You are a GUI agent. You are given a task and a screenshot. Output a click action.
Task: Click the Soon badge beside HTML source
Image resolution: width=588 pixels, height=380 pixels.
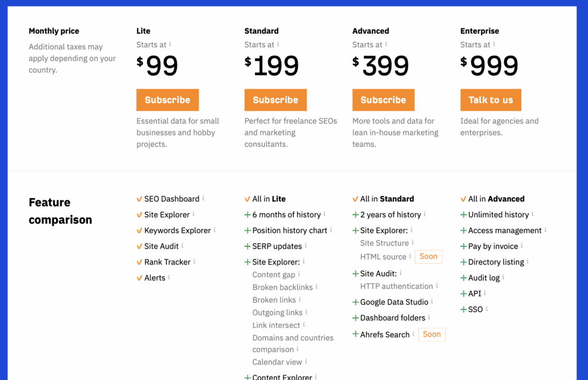(428, 257)
